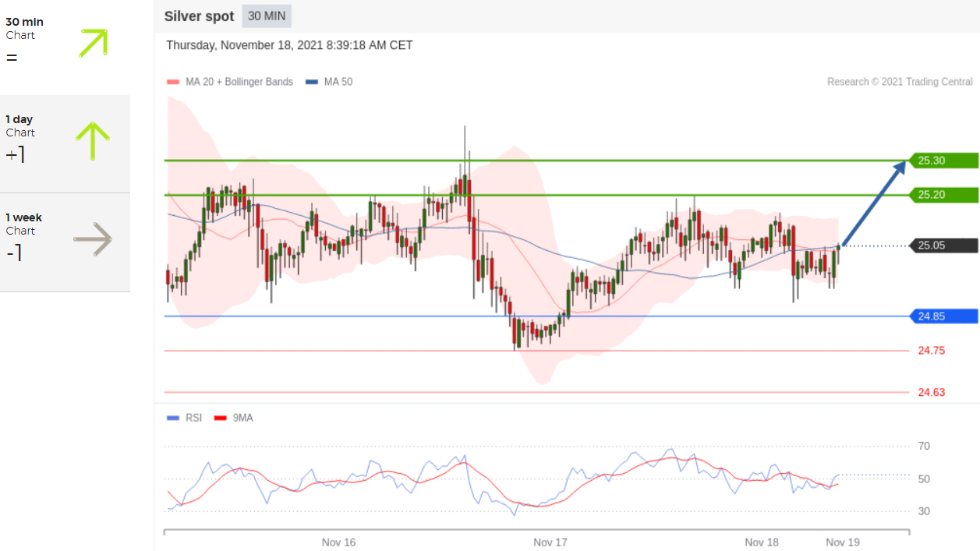Click the = score on 30 min tab
The width and height of the screenshot is (980, 551).
(x=11, y=58)
